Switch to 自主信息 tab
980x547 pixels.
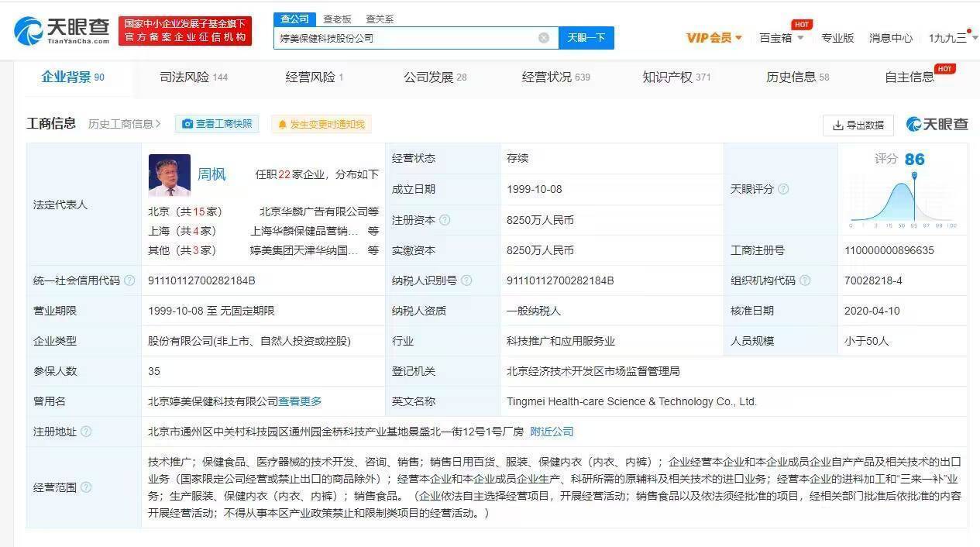click(910, 77)
